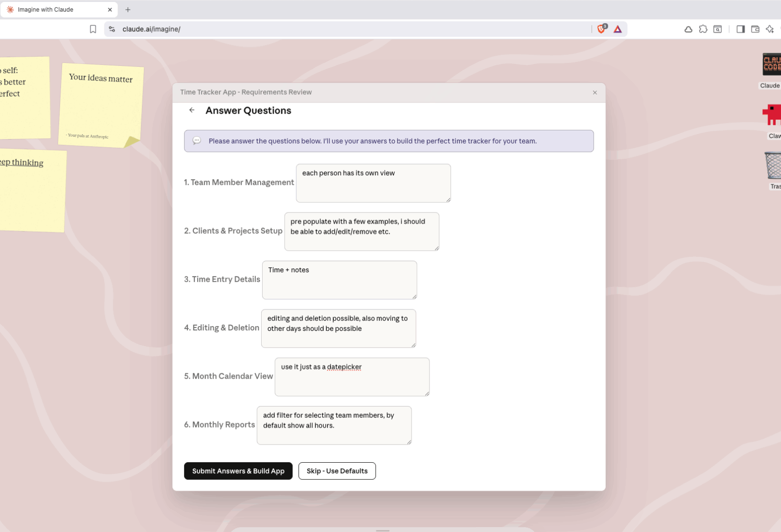Click the Team Member Management text box
Viewport: 781px width, 532px height.
[373, 183]
